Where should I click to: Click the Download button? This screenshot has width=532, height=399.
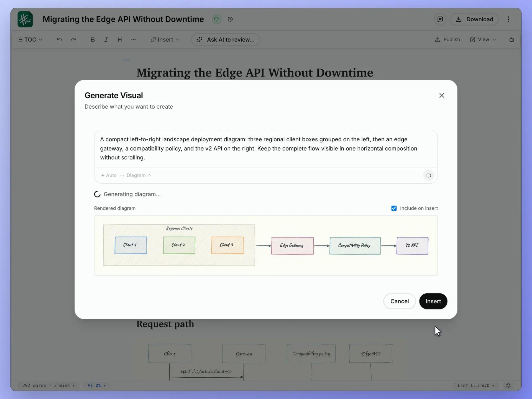point(474,19)
